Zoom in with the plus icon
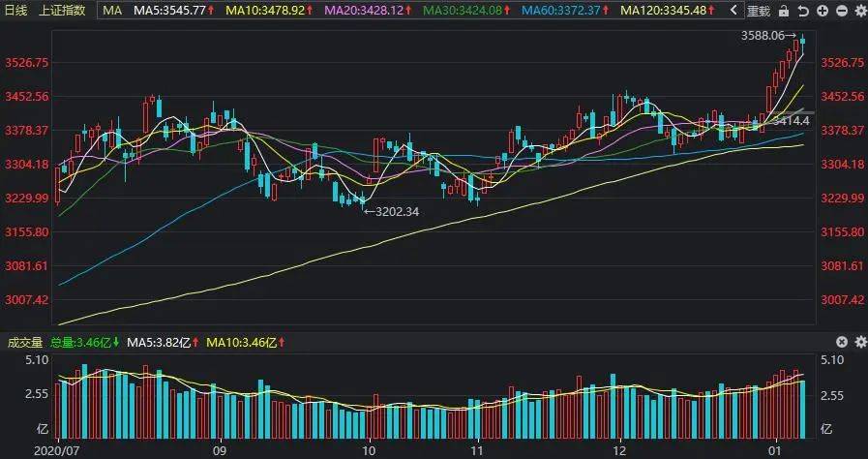This screenshot has width=868, height=459. click(822, 12)
